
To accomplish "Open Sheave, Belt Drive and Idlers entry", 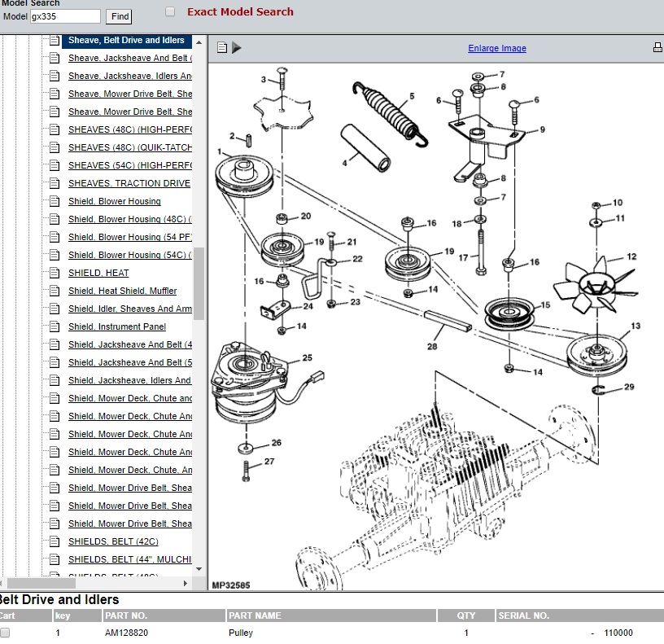I will coord(126,40).
